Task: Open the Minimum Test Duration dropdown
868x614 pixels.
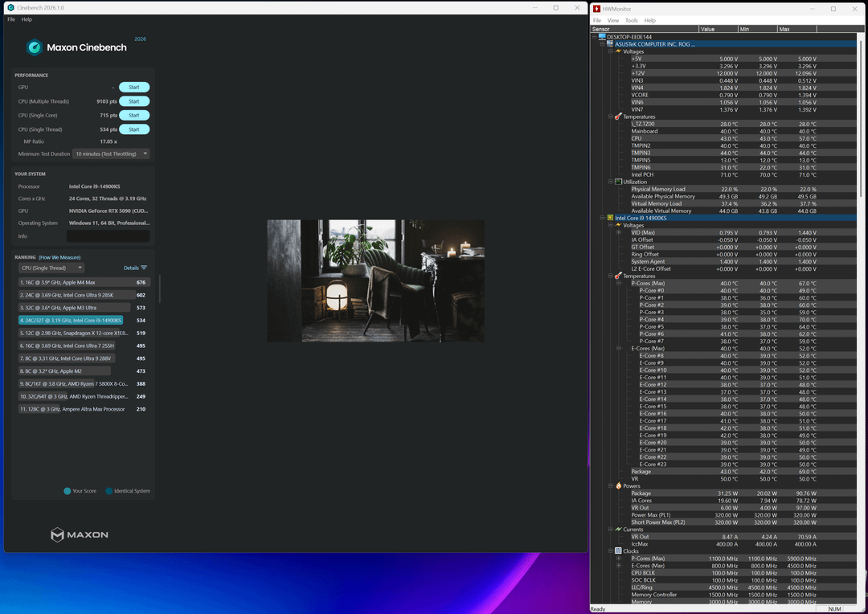Action: tap(111, 153)
